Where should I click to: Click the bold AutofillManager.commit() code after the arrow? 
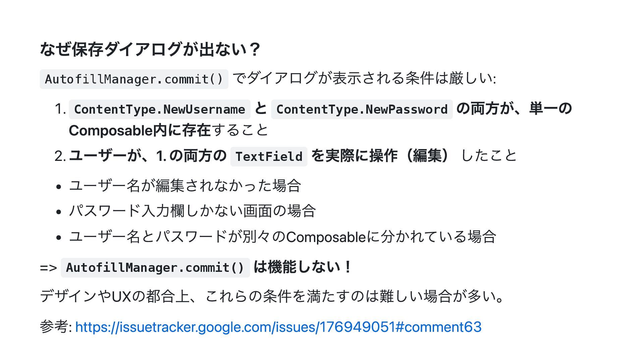(x=155, y=267)
